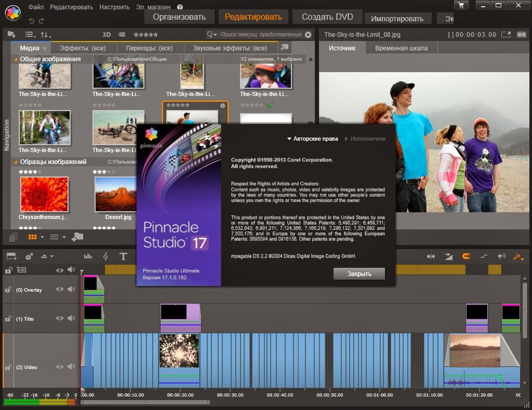
Task: Open the sort order dropdown in library
Action: point(46,35)
